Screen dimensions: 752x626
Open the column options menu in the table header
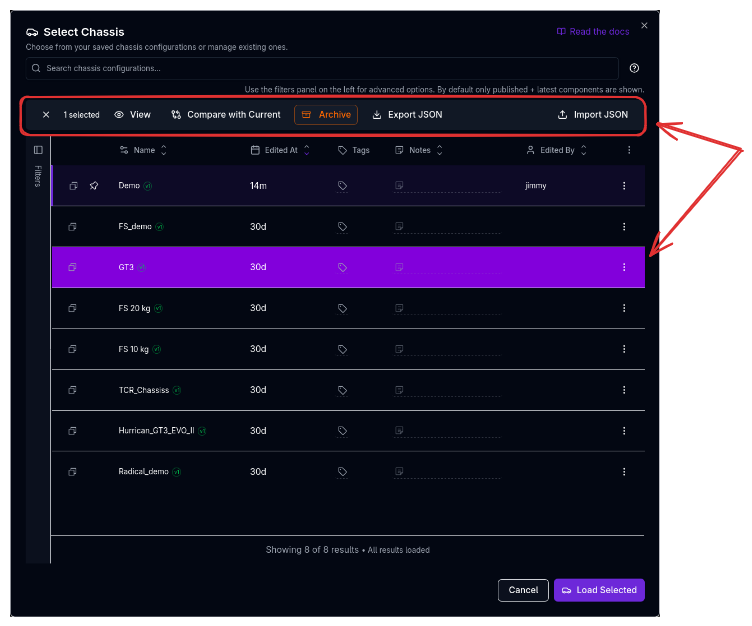click(x=629, y=150)
